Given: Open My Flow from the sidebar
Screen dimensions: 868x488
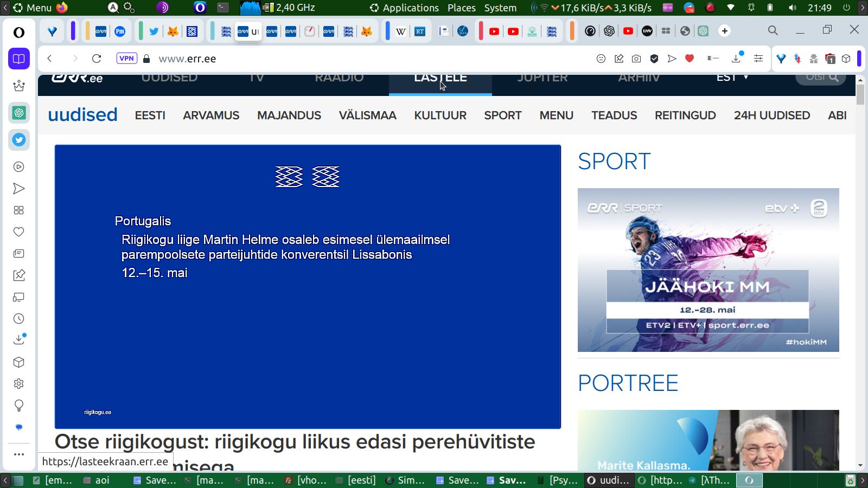Looking at the screenshot, I should (19, 189).
